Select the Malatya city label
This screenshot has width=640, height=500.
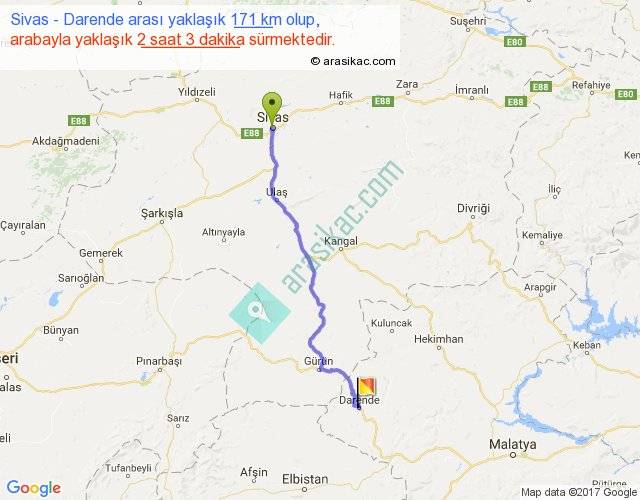point(513,444)
